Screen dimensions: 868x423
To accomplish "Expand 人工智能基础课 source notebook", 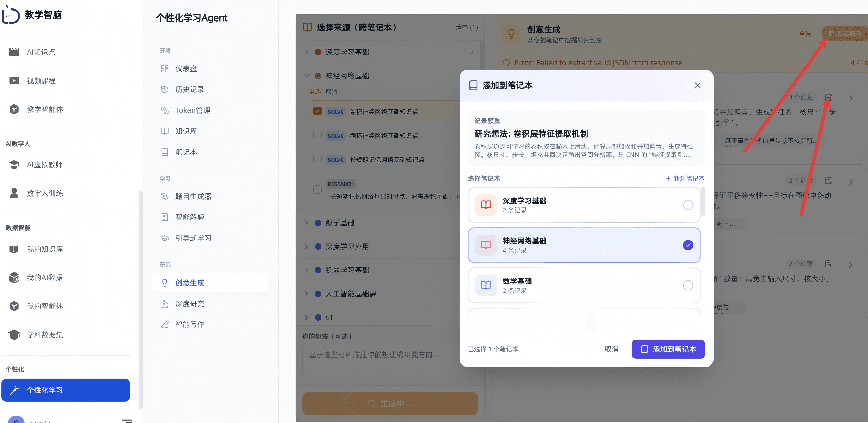I will (306, 294).
